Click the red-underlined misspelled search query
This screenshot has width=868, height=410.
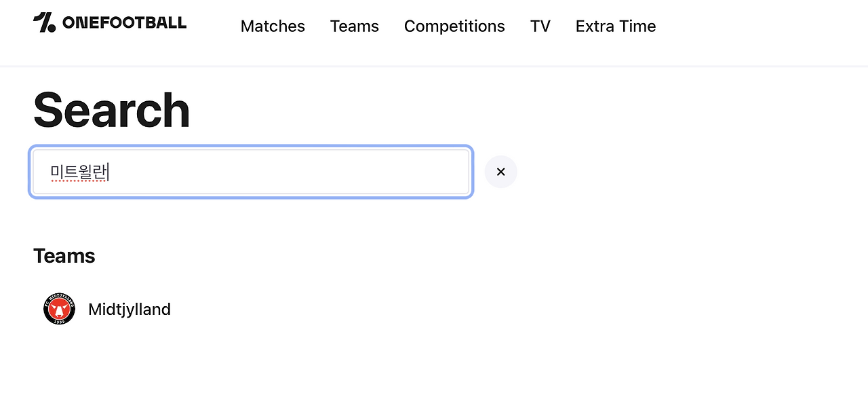[x=79, y=172]
